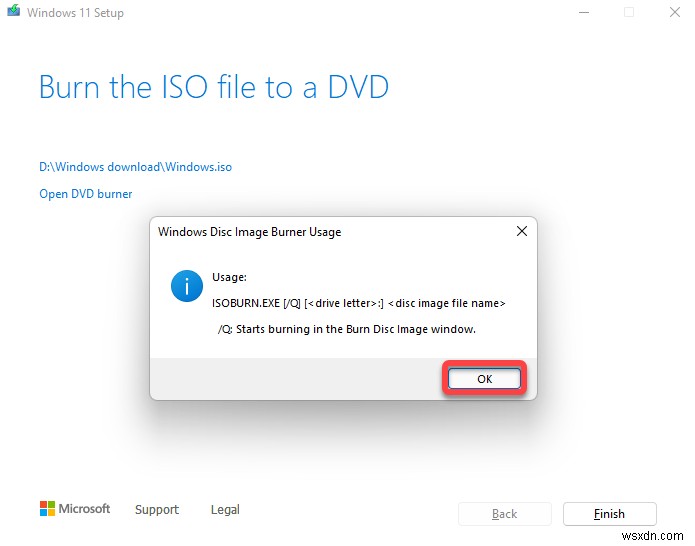The height and width of the screenshot is (546, 695).
Task: Open the Legal link
Action: click(x=225, y=510)
